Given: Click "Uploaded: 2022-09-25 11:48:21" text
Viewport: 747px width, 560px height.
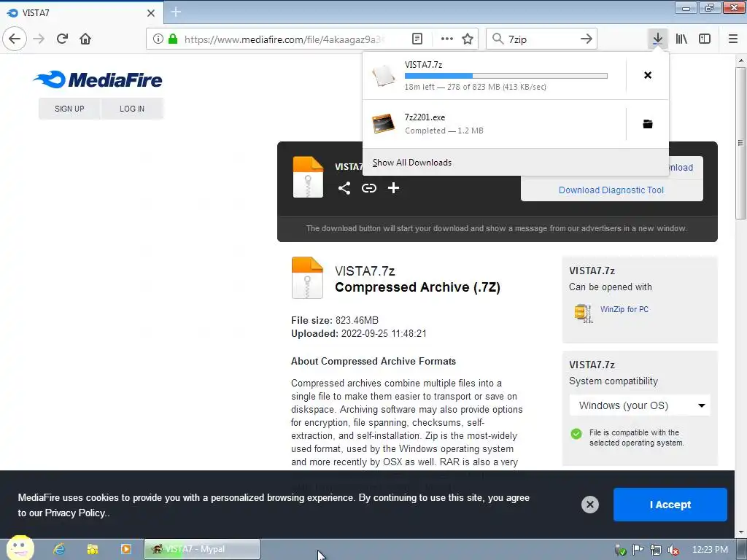Looking at the screenshot, I should click(359, 333).
